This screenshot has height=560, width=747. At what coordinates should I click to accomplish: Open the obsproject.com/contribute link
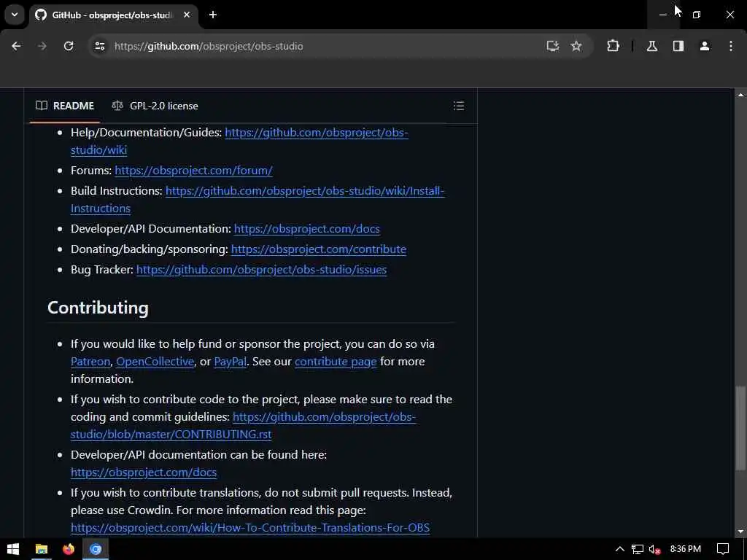click(x=319, y=249)
